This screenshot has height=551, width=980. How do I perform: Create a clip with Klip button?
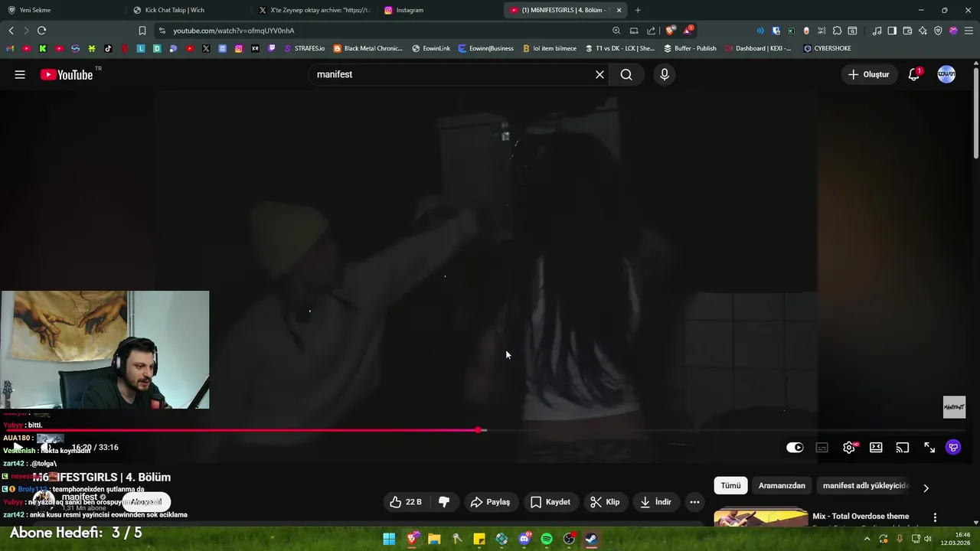point(604,502)
